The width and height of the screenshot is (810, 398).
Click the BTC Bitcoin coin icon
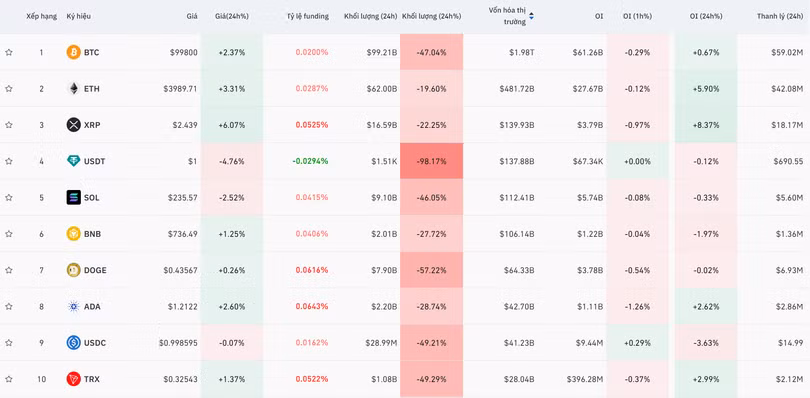74,52
